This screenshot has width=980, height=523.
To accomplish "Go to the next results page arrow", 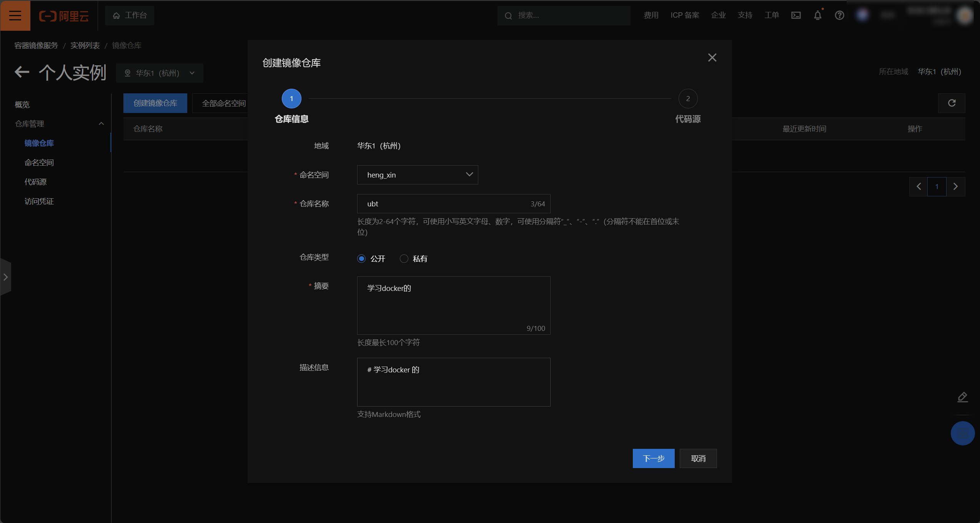I will coord(955,187).
